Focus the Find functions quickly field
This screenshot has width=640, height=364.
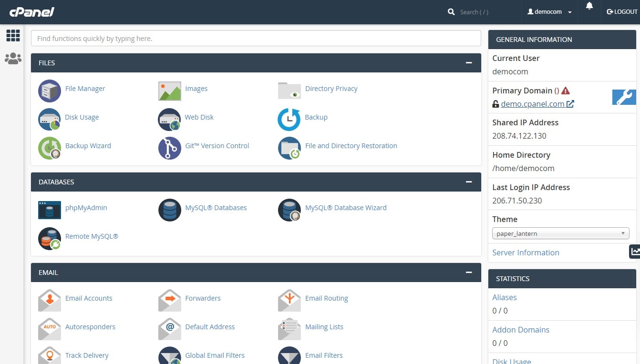point(256,39)
